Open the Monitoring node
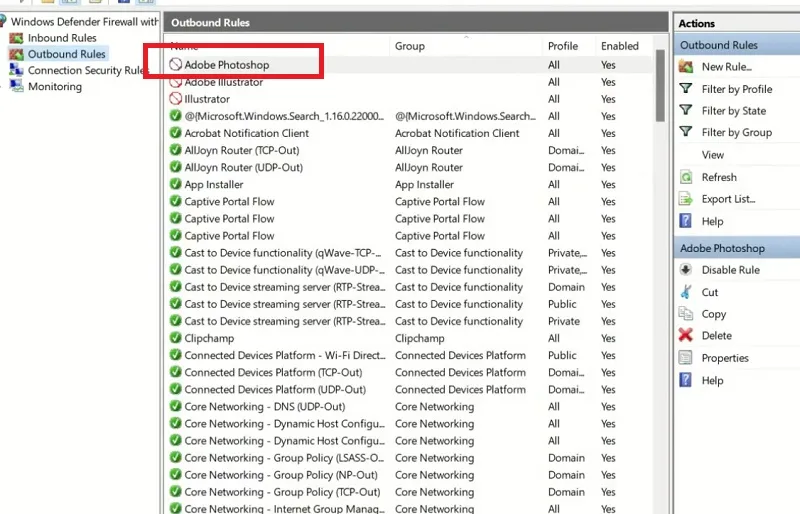800x514 pixels. (55, 87)
